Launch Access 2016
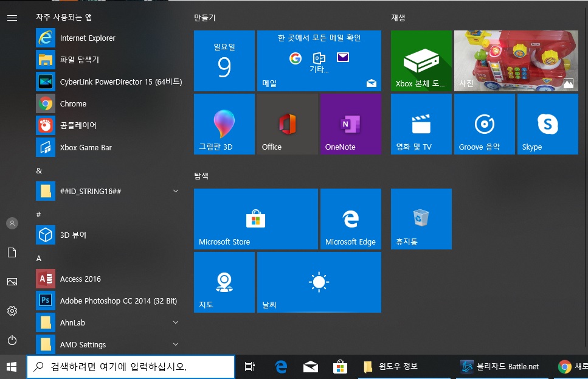 tap(109, 279)
